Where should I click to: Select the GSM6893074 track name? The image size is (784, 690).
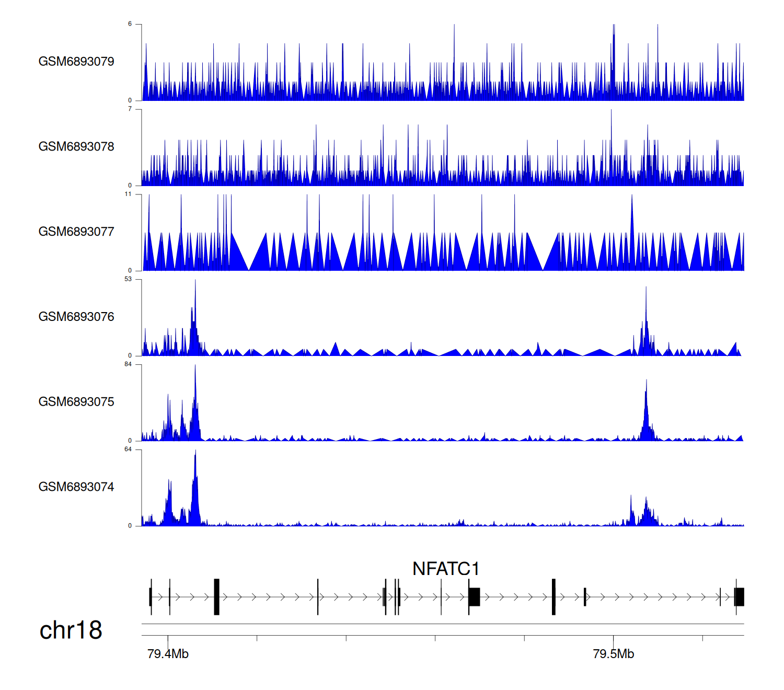pos(76,487)
